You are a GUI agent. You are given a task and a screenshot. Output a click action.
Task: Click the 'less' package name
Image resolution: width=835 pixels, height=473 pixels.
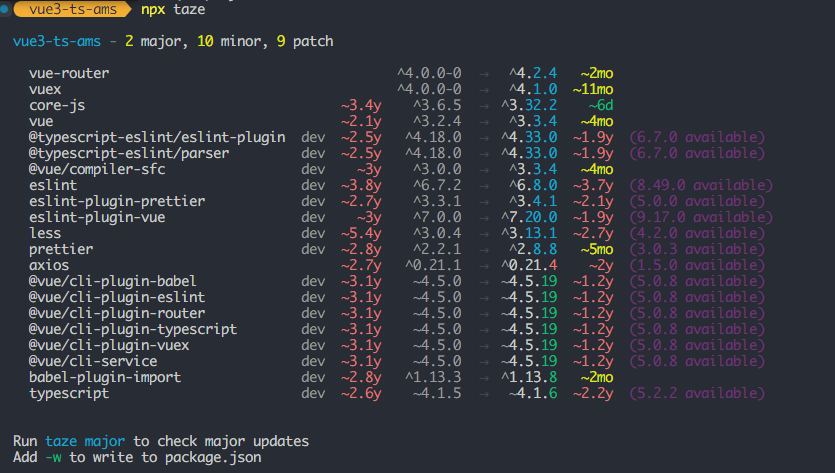45,233
